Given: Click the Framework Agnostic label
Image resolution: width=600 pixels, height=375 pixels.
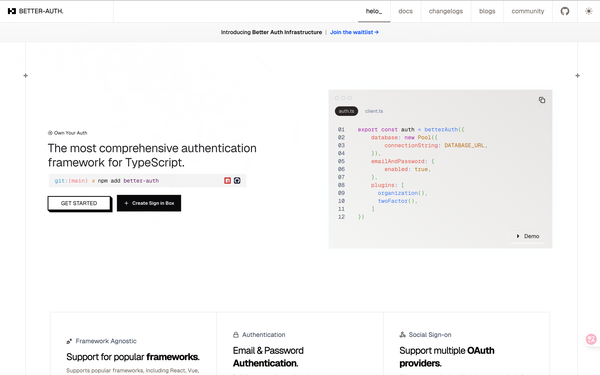Looking at the screenshot, I should [x=106, y=341].
